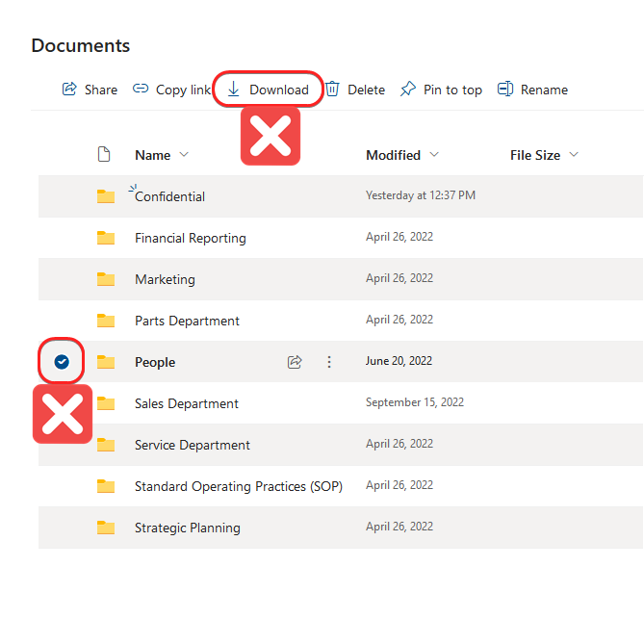Open the Financial Reporting folder
The height and width of the screenshot is (644, 644).
tap(190, 238)
